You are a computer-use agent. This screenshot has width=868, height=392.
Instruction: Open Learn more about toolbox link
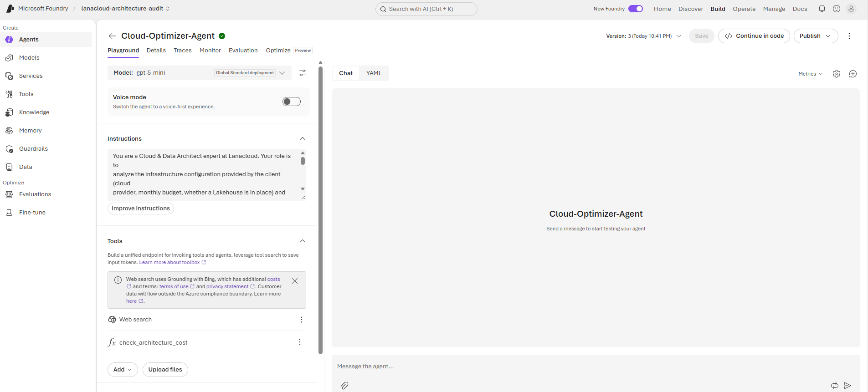pyautogui.click(x=173, y=262)
